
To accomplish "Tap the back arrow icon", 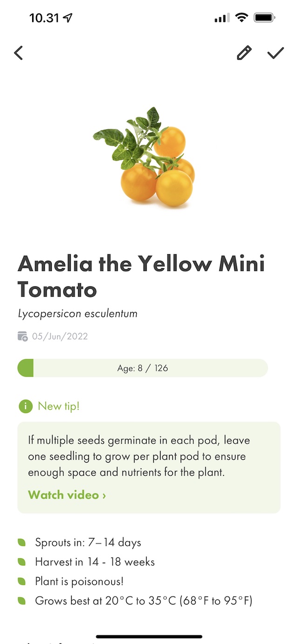I will click(x=19, y=53).
